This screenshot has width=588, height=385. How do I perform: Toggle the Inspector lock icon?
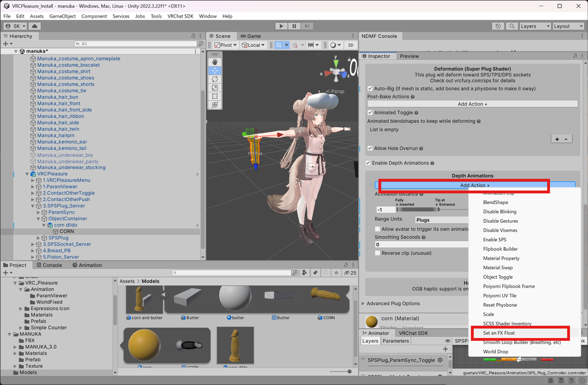click(575, 55)
